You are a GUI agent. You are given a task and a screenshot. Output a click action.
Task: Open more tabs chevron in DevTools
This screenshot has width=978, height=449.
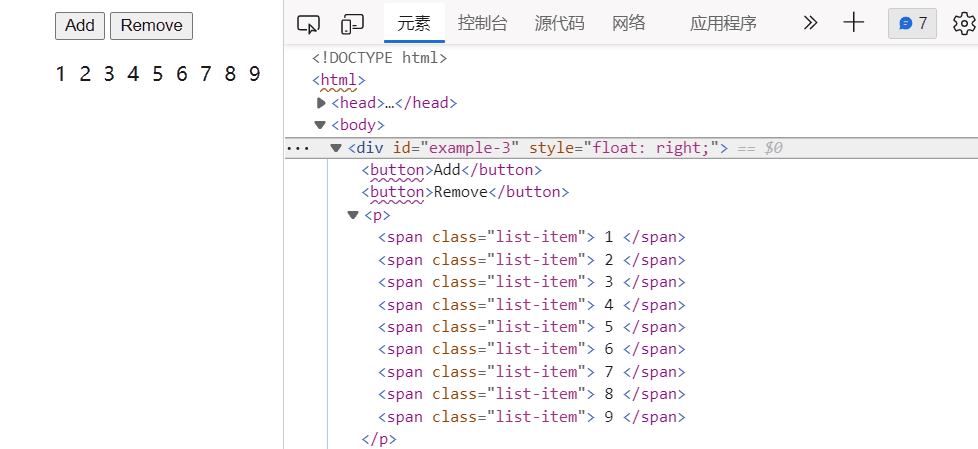click(x=810, y=24)
